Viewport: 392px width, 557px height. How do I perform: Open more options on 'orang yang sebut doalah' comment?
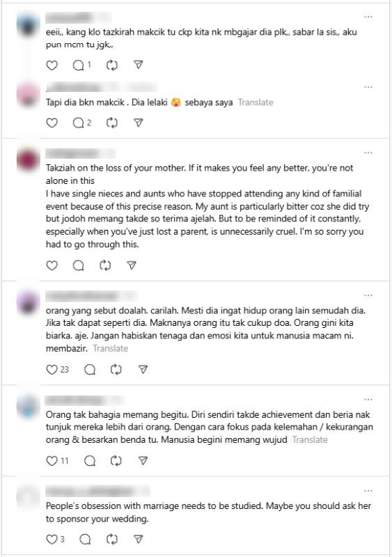coord(368,295)
